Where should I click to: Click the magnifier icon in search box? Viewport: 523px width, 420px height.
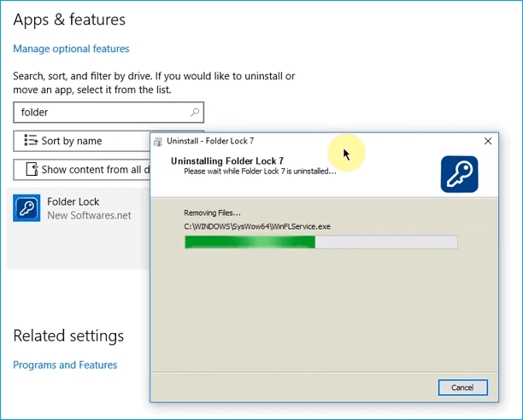pyautogui.click(x=194, y=112)
